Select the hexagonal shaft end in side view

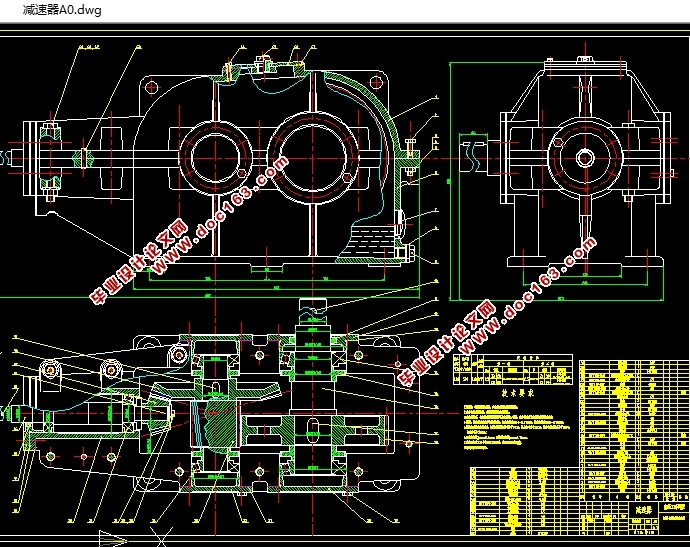click(585, 158)
